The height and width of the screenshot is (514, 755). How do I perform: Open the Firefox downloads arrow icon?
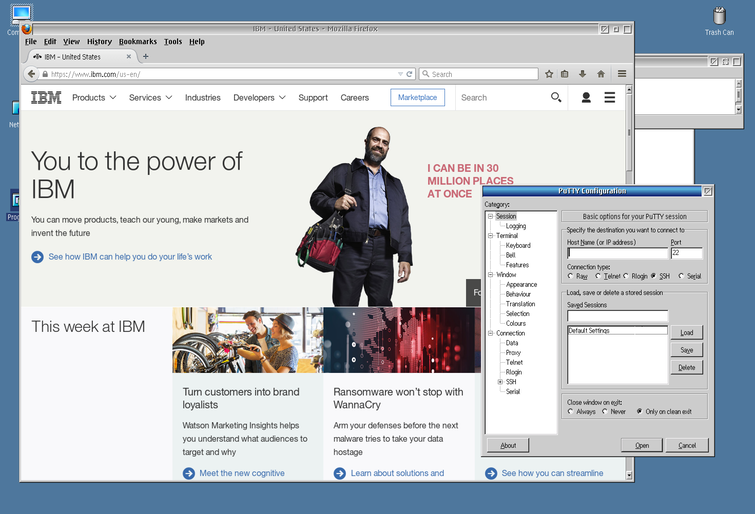pos(583,74)
